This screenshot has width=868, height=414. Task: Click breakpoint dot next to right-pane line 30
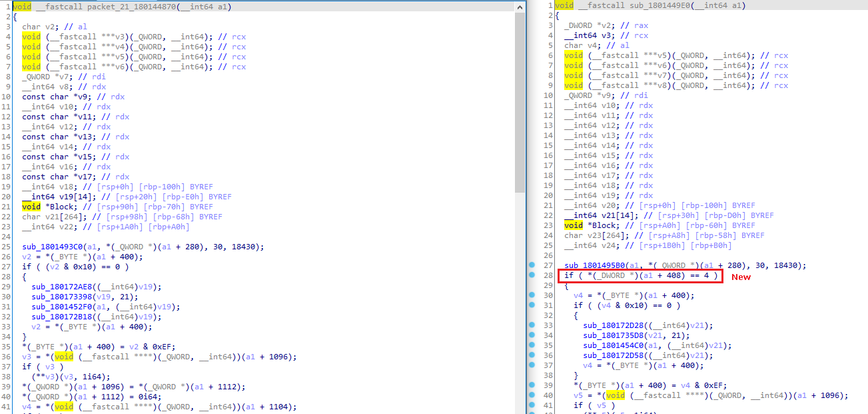[532, 295]
